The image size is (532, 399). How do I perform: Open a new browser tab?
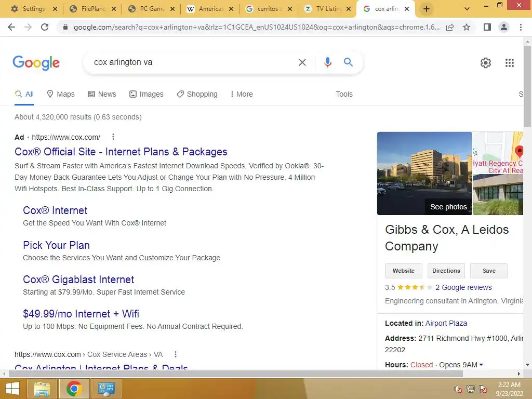[x=427, y=9]
